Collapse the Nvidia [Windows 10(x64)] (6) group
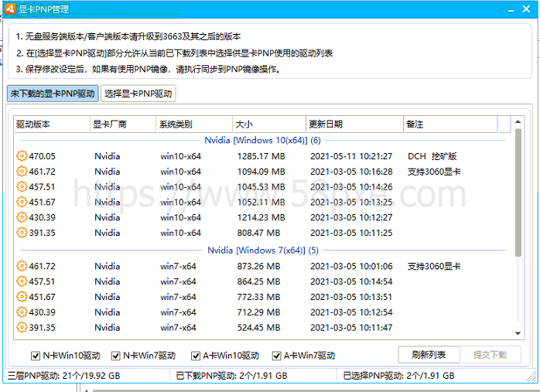The width and height of the screenshot is (540, 392). click(x=262, y=141)
